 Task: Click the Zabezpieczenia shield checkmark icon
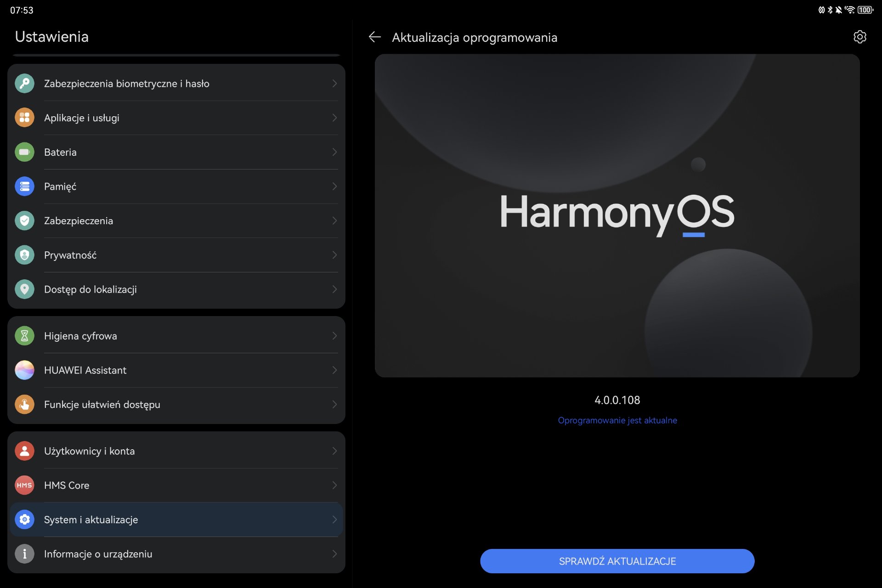click(x=24, y=220)
